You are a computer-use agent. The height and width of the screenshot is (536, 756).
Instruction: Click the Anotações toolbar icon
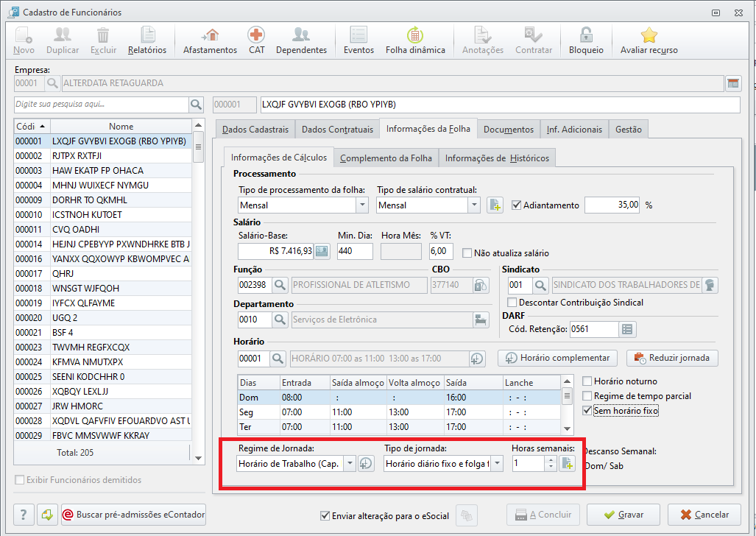(483, 40)
